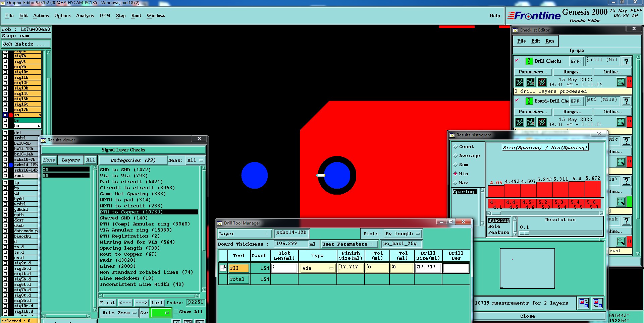Click the 5.672 histogram bar
Screen dimensions: 644x323
[x=593, y=189]
